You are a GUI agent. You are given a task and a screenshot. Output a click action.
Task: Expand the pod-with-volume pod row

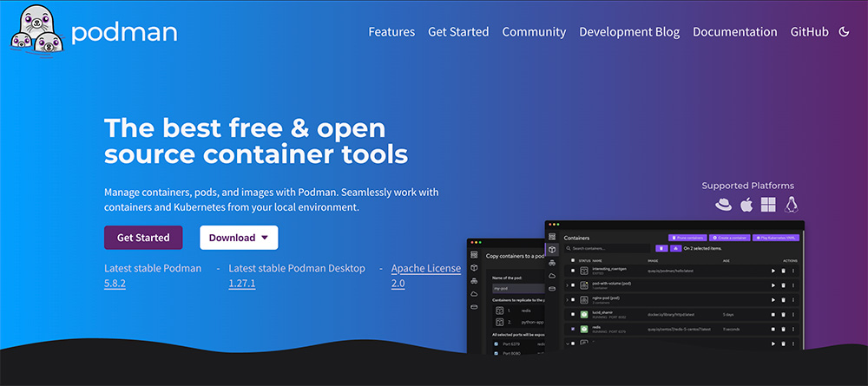click(x=567, y=285)
